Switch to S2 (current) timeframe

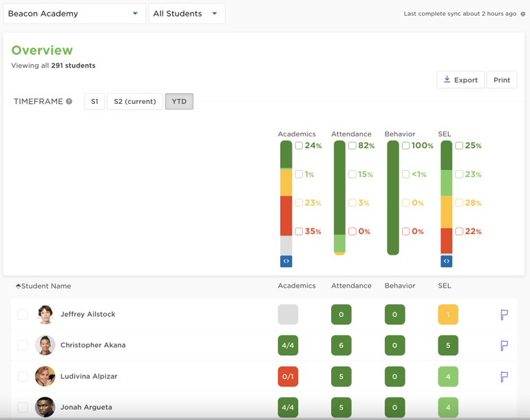[135, 101]
